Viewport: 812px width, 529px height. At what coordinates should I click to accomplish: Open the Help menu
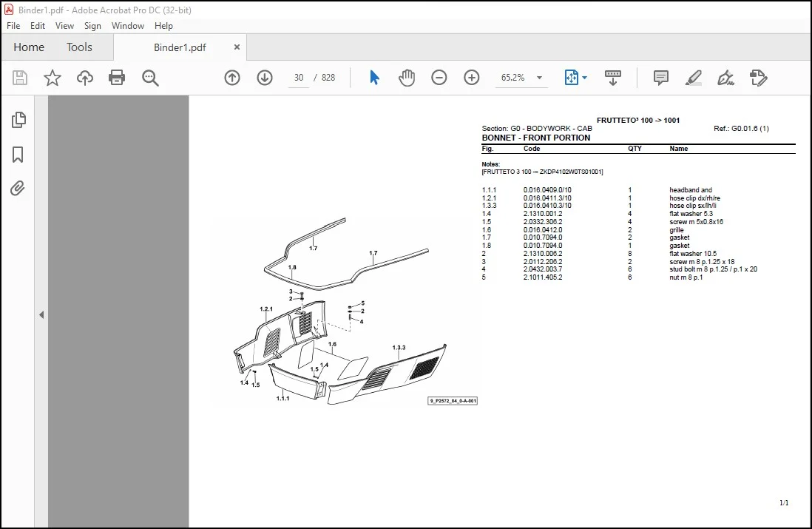[x=163, y=26]
